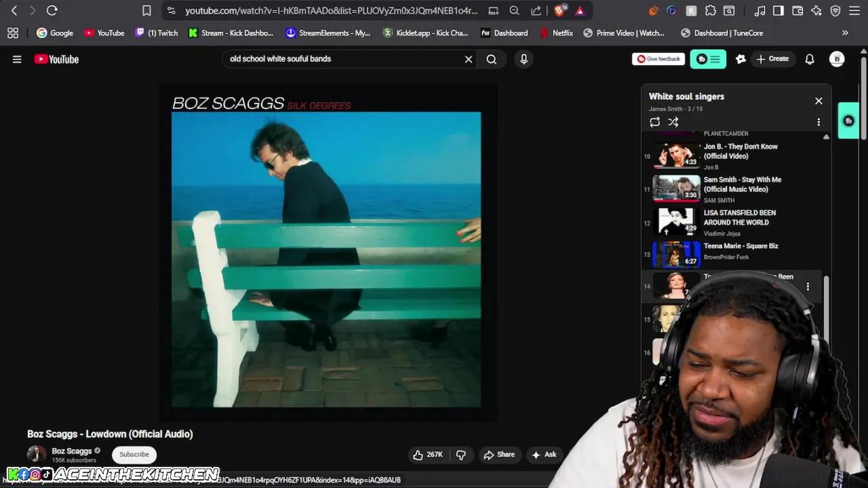Open the YouTube account avatar menu

tap(837, 59)
